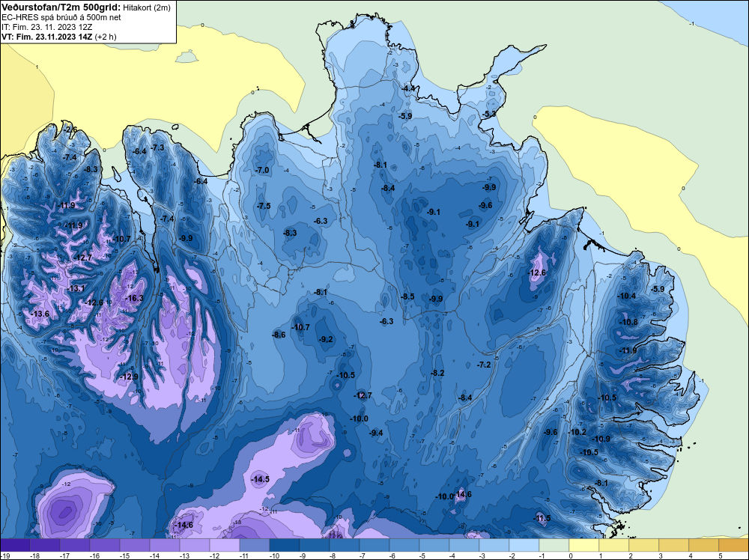
Task: Select the -10.4 temperature value
Action: (x=627, y=296)
